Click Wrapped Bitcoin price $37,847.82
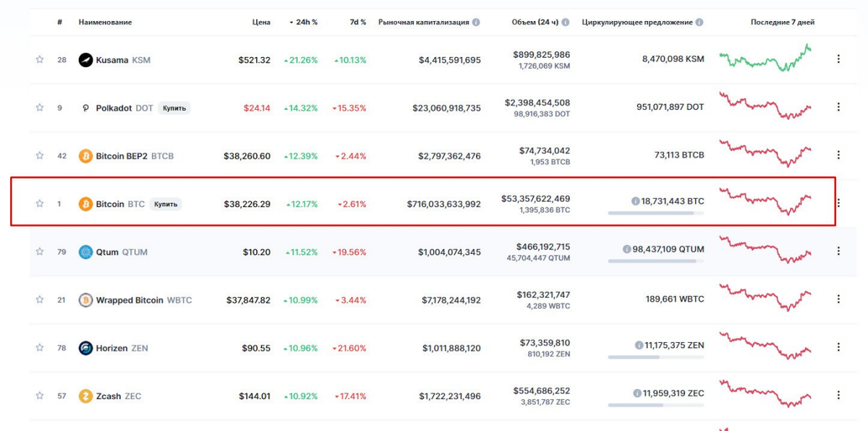This screenshot has height=431, width=868. (248, 299)
